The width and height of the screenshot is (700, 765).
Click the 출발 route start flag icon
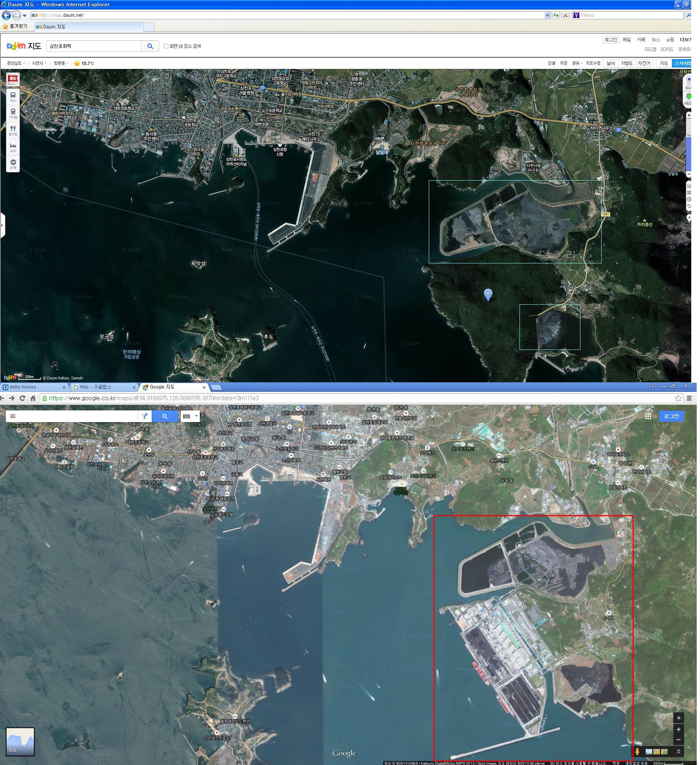click(13, 79)
